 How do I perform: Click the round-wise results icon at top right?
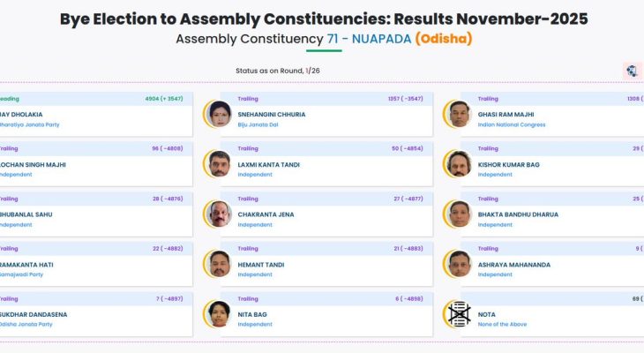632,71
